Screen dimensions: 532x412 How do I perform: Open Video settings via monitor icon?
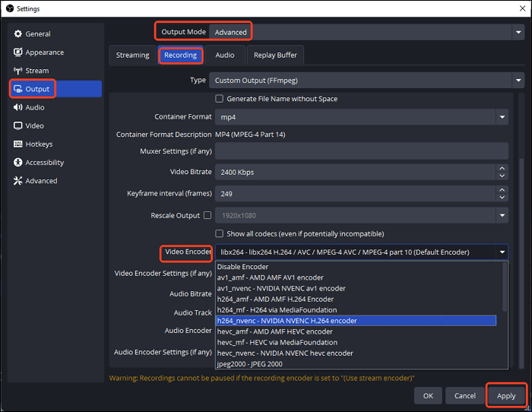tap(18, 126)
